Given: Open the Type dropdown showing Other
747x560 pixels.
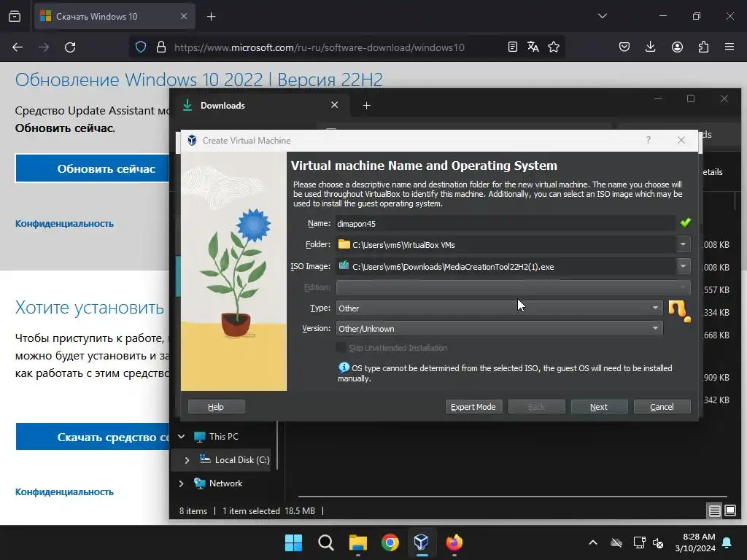Looking at the screenshot, I should (x=499, y=308).
